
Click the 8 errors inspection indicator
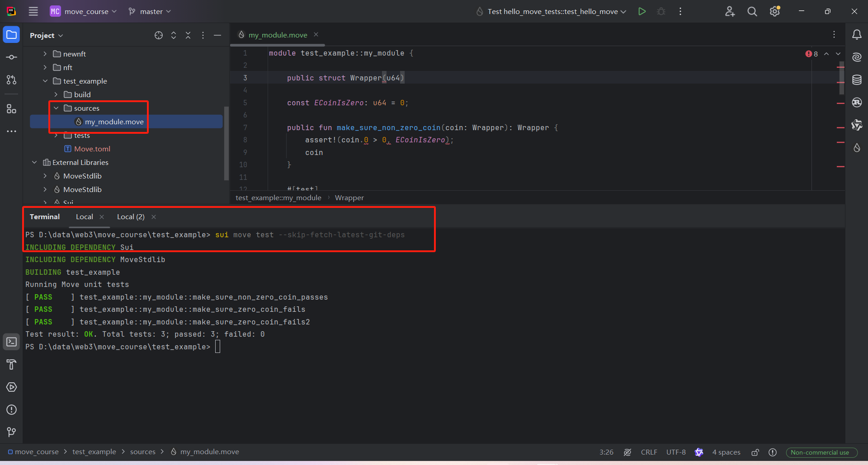tap(811, 54)
